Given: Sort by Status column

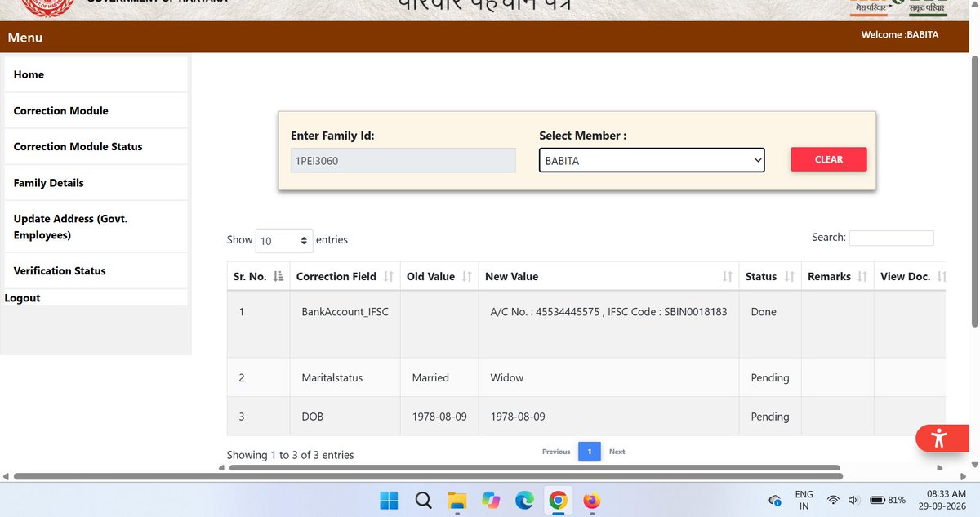Looking at the screenshot, I should click(x=770, y=276).
